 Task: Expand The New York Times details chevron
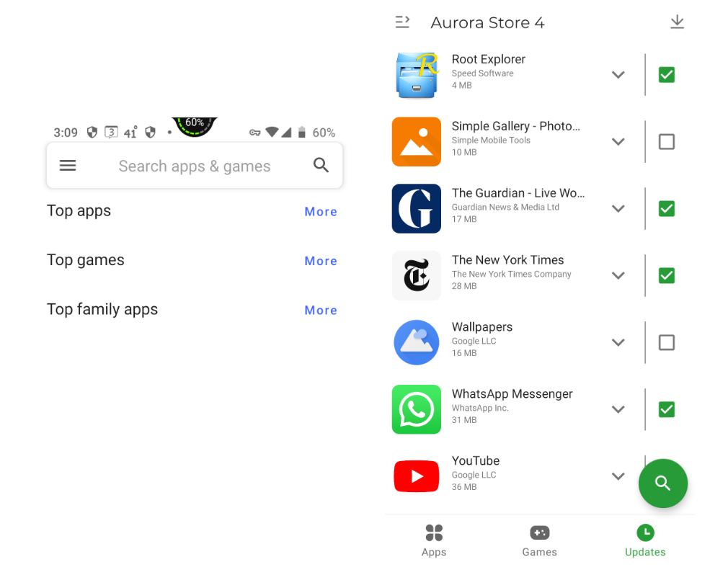coord(618,275)
